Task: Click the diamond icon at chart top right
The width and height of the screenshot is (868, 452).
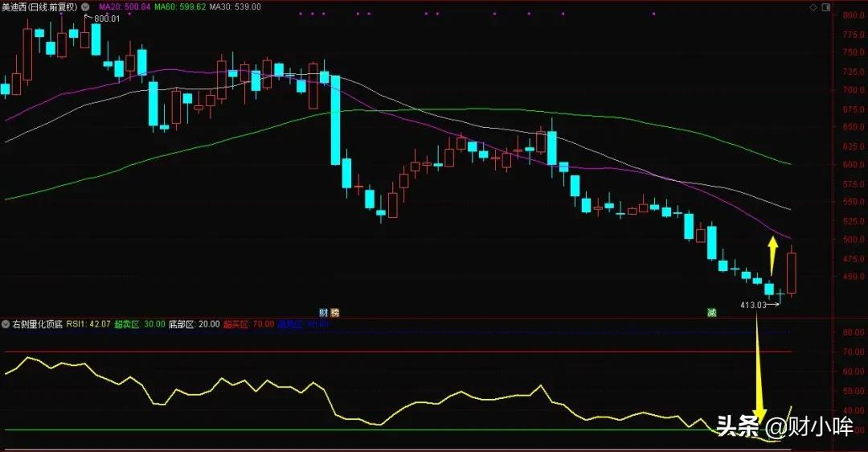Action: (x=813, y=7)
